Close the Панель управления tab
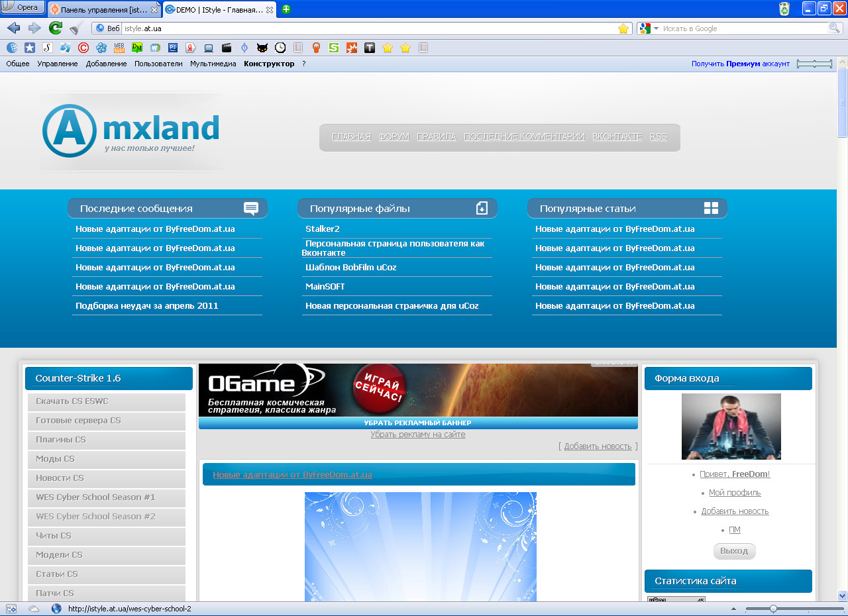The height and width of the screenshot is (616, 848). [154, 10]
